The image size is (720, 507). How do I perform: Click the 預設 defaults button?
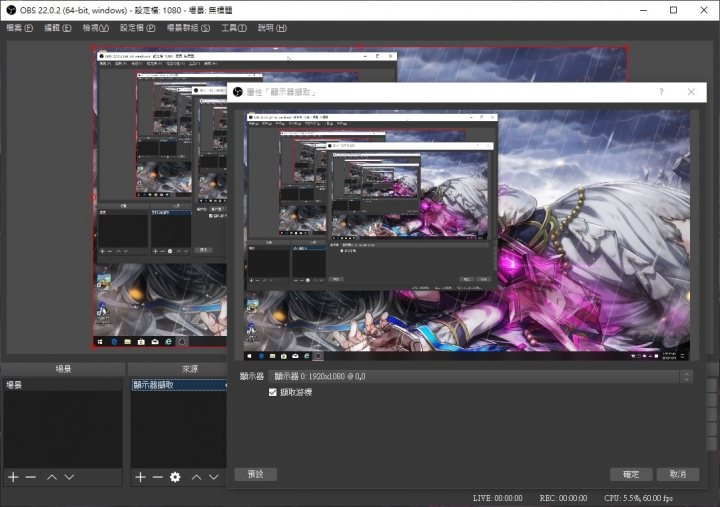point(255,474)
